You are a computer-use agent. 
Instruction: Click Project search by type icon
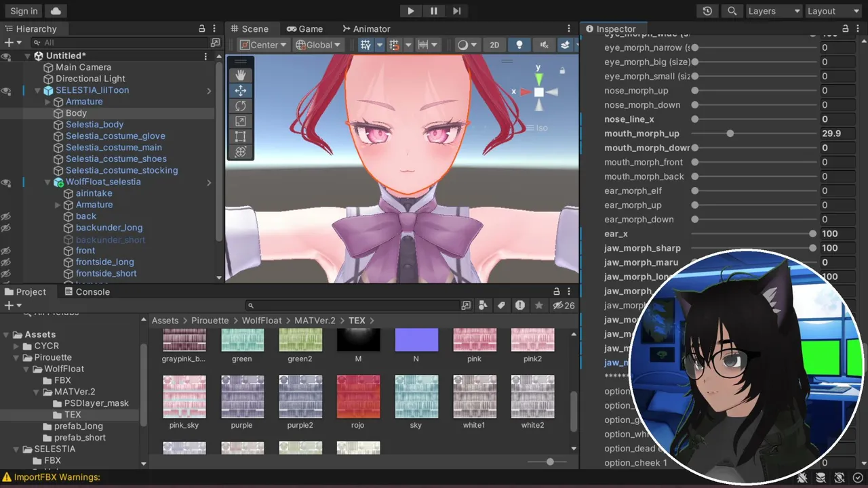(484, 306)
